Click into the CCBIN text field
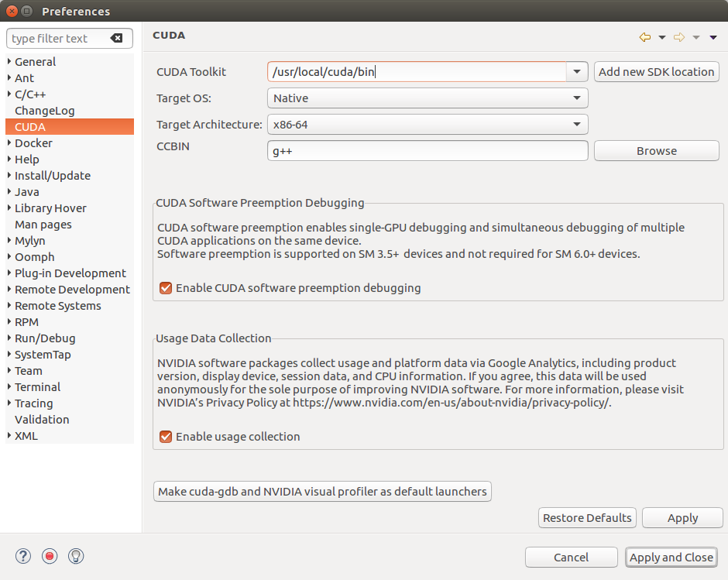The width and height of the screenshot is (728, 580). (428, 151)
